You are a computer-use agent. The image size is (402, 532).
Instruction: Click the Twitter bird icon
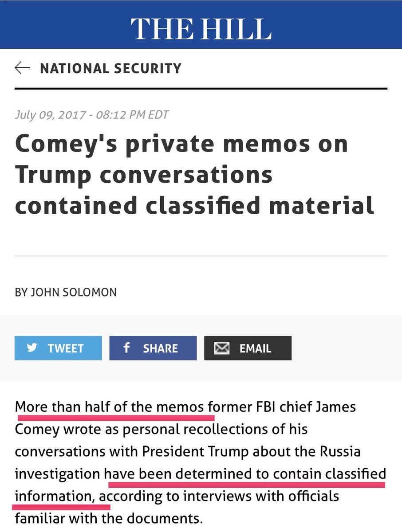(x=32, y=348)
